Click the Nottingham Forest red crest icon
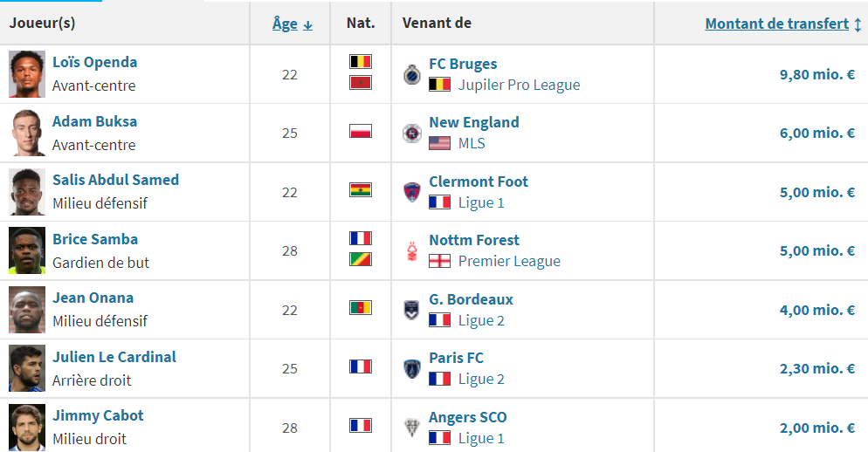Image resolution: width=868 pixels, height=452 pixels. click(x=411, y=250)
